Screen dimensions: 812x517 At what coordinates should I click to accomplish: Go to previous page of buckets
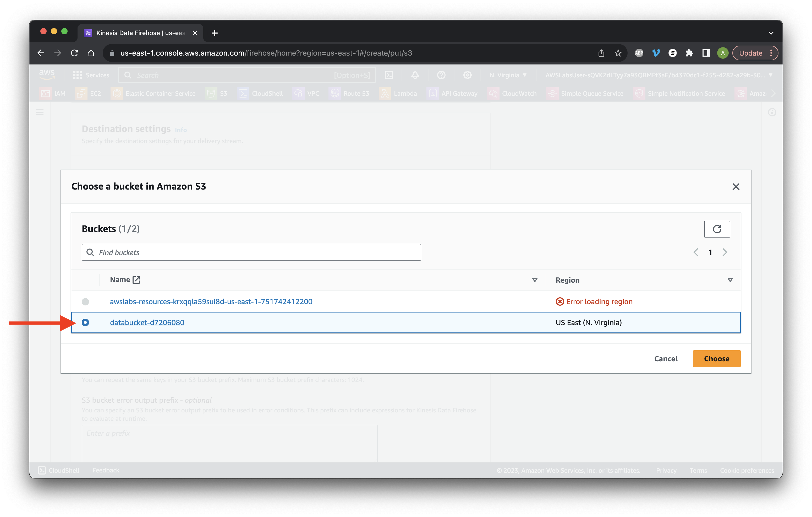click(696, 252)
